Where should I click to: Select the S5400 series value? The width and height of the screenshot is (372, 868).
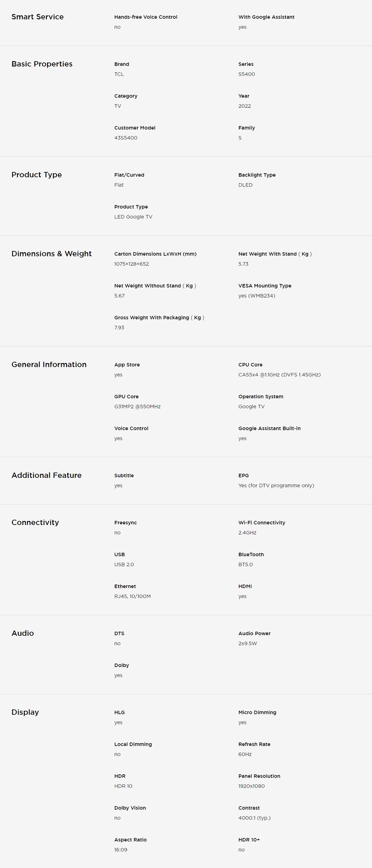(246, 74)
